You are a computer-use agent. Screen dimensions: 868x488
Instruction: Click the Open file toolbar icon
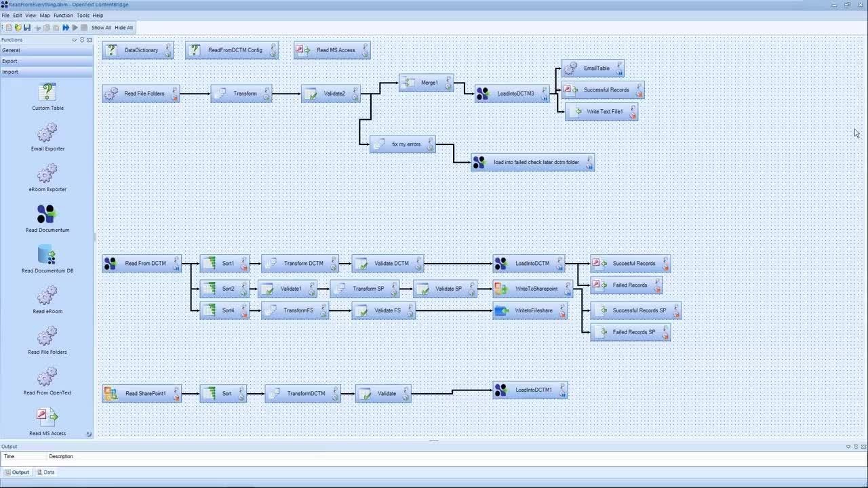click(x=18, y=28)
